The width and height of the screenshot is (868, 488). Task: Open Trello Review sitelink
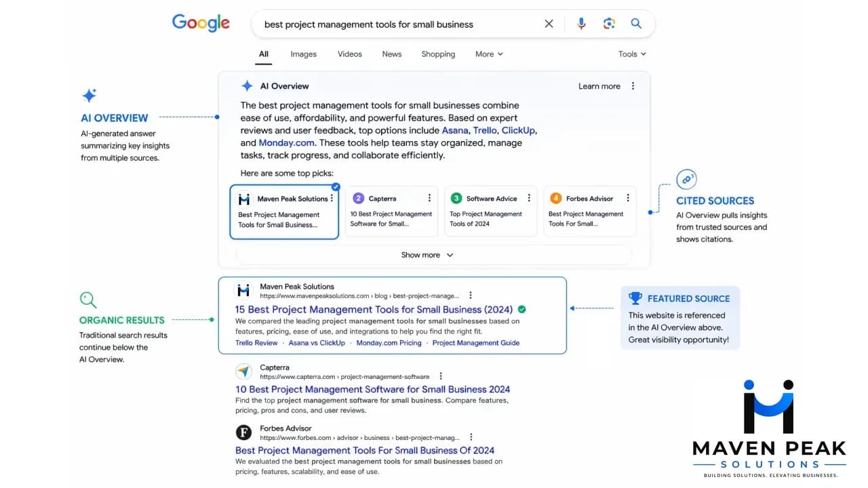(256, 343)
